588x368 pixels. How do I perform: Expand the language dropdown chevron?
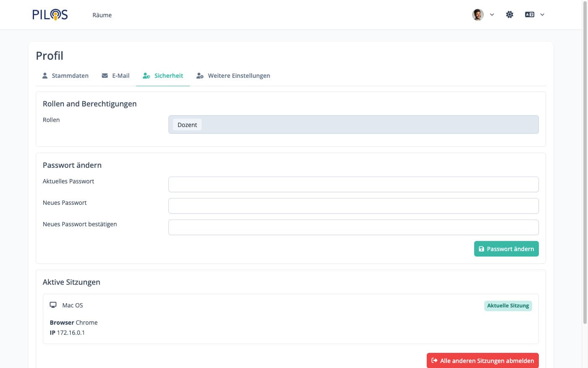(542, 15)
